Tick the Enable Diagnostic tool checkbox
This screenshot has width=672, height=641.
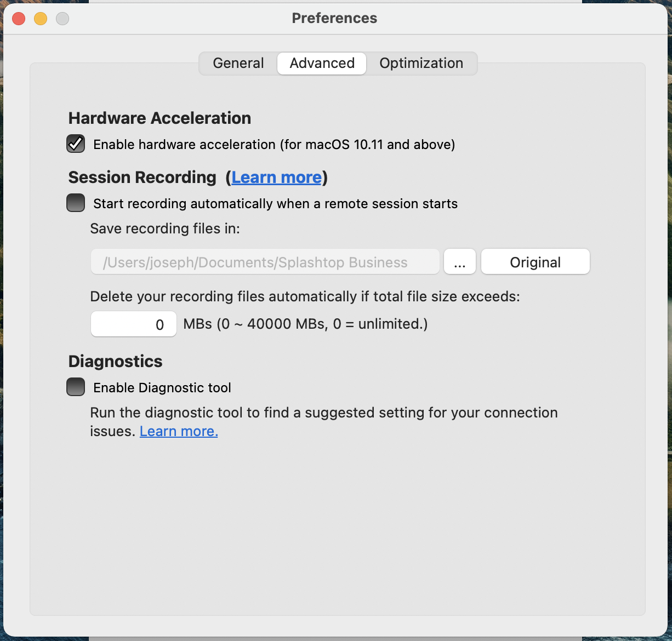click(x=76, y=387)
